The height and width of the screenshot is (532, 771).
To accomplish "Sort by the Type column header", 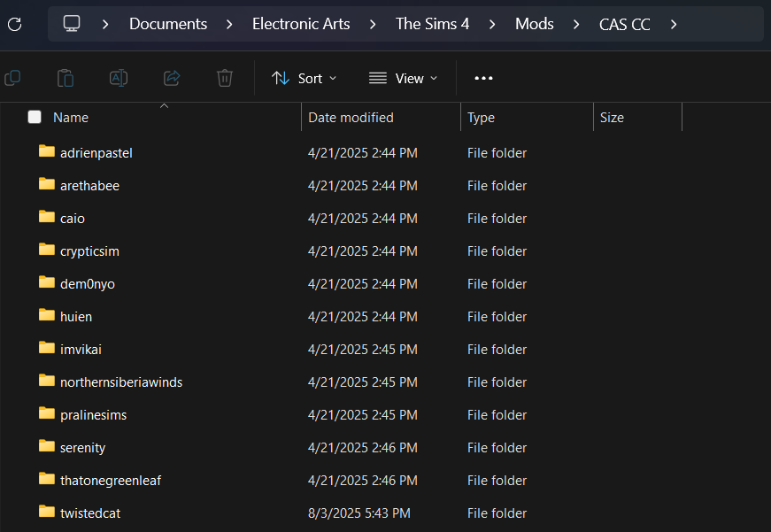I will pos(481,118).
